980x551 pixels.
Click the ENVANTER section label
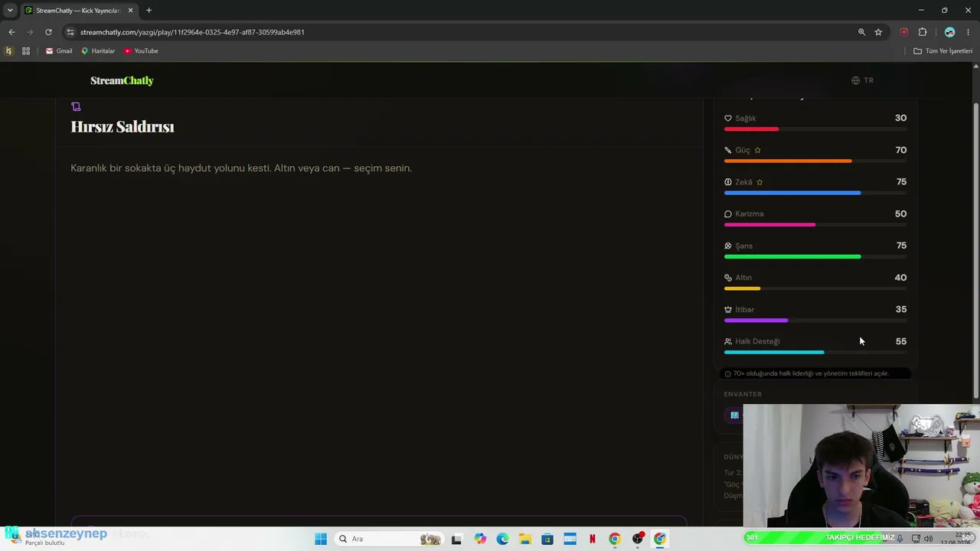[x=743, y=394]
